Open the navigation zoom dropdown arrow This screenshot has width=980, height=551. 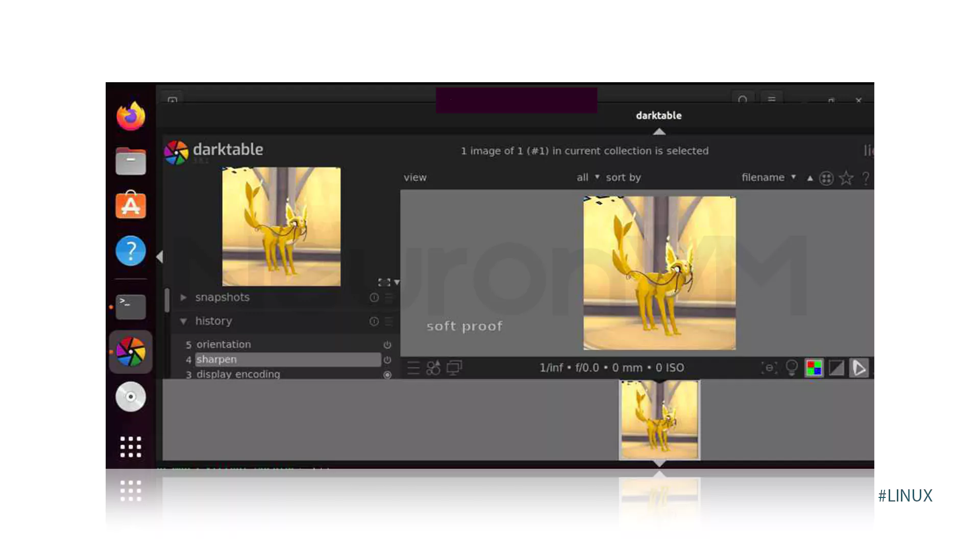click(x=397, y=282)
